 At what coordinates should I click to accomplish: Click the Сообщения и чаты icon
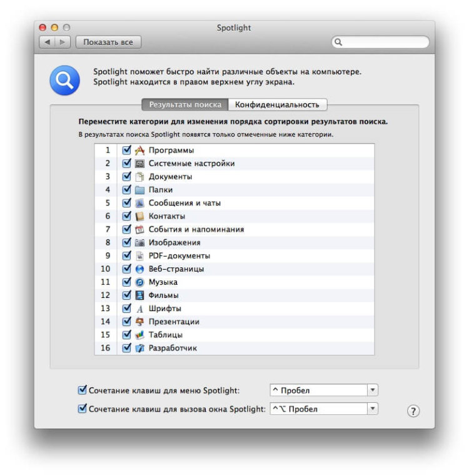pos(139,203)
